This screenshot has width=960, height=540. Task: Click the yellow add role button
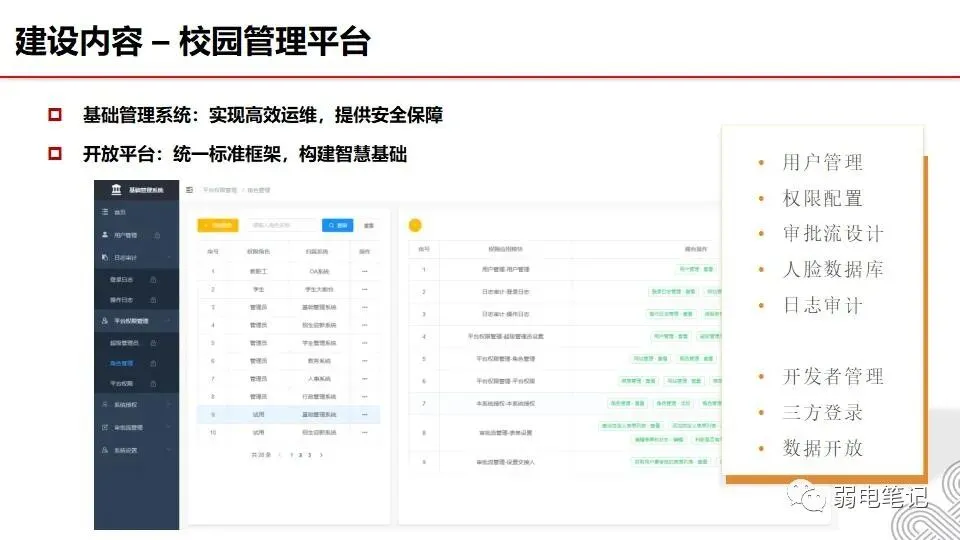(217, 225)
